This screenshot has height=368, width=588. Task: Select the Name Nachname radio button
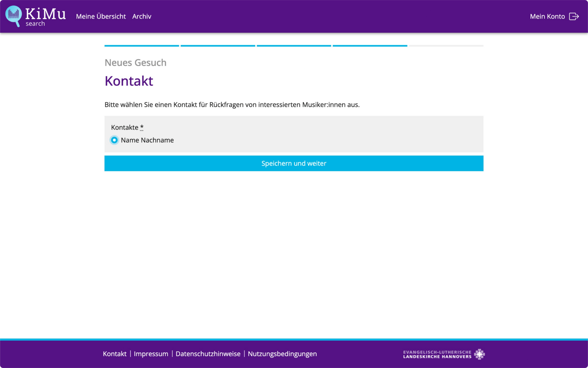point(114,140)
